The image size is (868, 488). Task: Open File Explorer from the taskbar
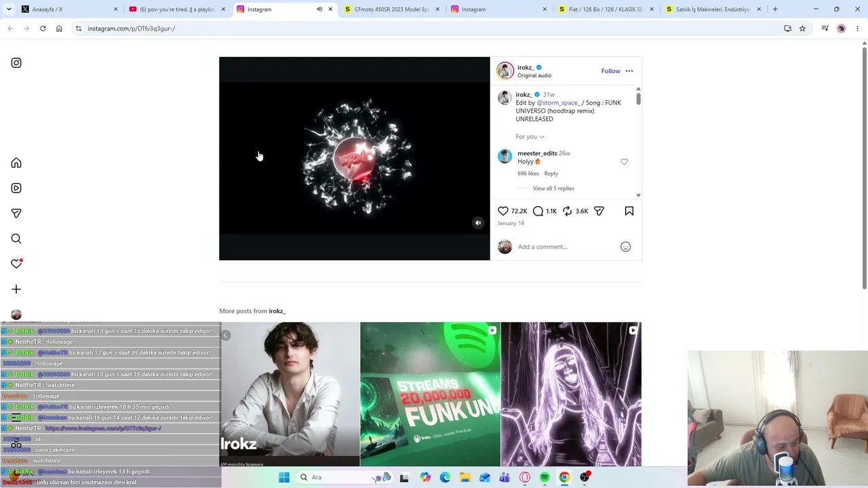click(465, 477)
